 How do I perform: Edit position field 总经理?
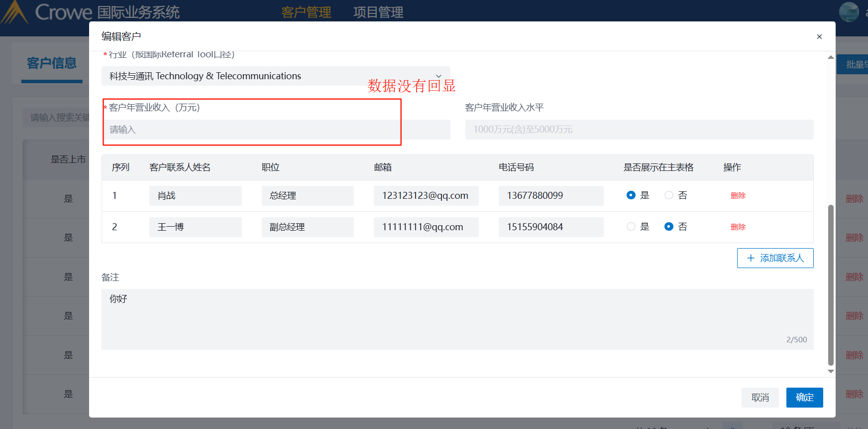pos(308,196)
